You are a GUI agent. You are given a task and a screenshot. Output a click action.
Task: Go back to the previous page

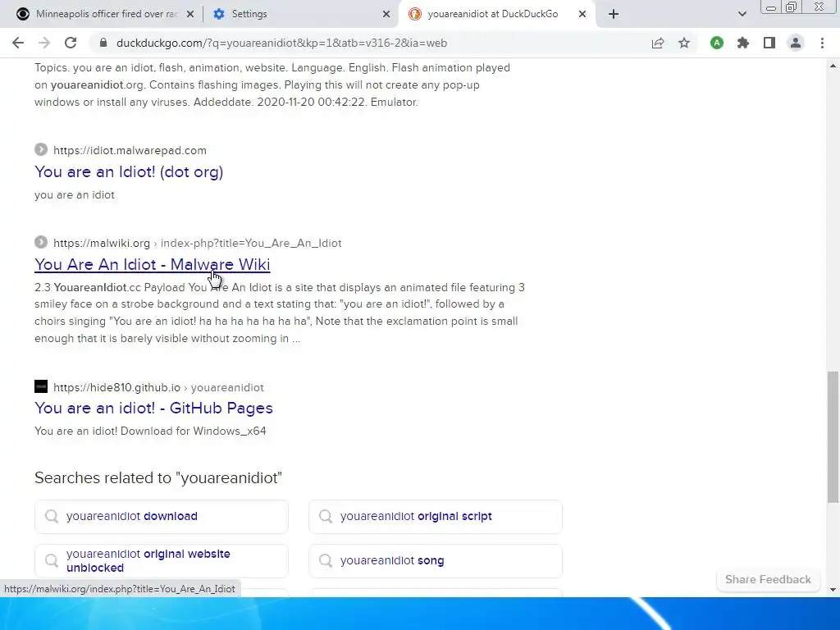(18, 43)
